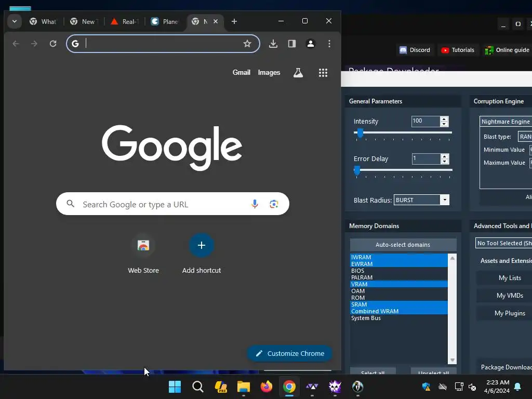Select the IWRAM memory domain

(398, 257)
